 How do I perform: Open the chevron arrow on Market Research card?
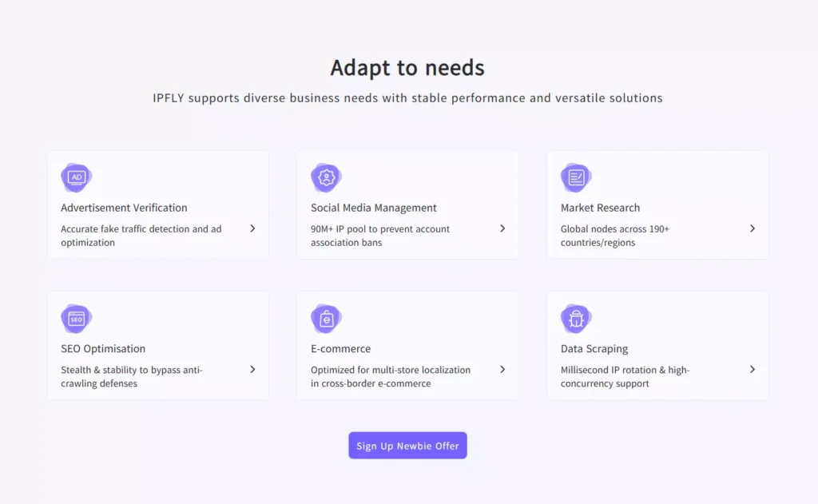click(x=752, y=228)
